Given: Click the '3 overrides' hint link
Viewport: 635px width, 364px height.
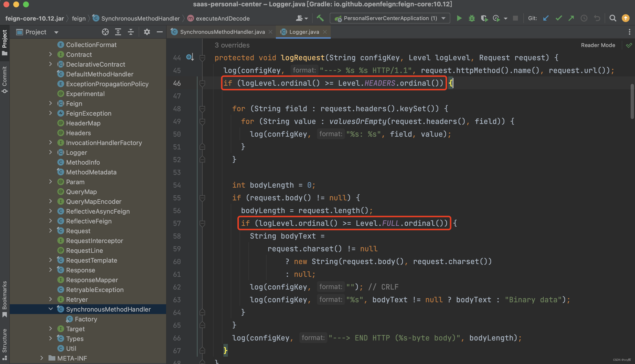Looking at the screenshot, I should (232, 45).
